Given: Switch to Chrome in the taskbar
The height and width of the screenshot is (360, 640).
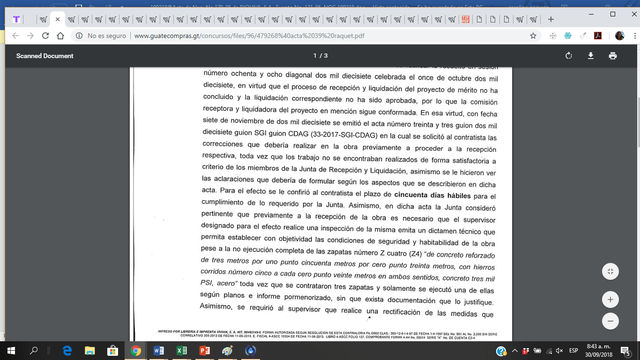Looking at the screenshot, I should pos(136,351).
